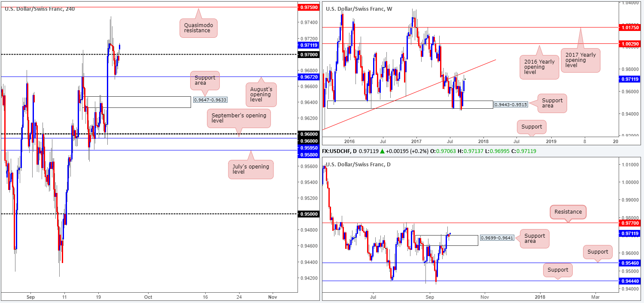Click the 0.97119 price tag on the daily chart

(630, 233)
